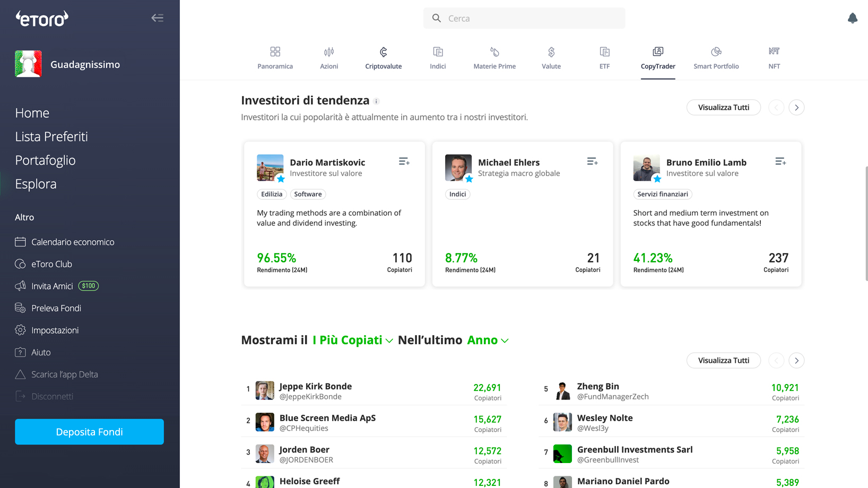Go to Portafoglio in the sidebar
Viewport: 868px width, 488px height.
(x=45, y=160)
